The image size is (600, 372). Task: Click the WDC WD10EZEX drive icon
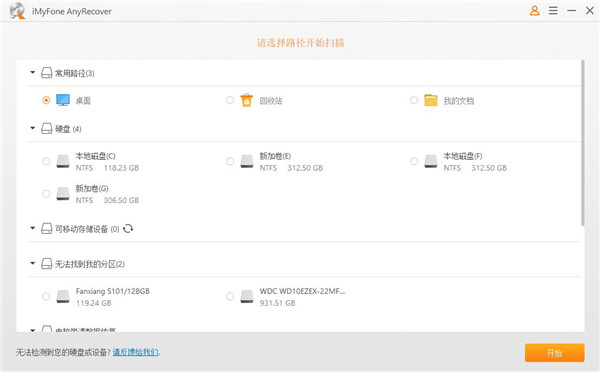247,296
